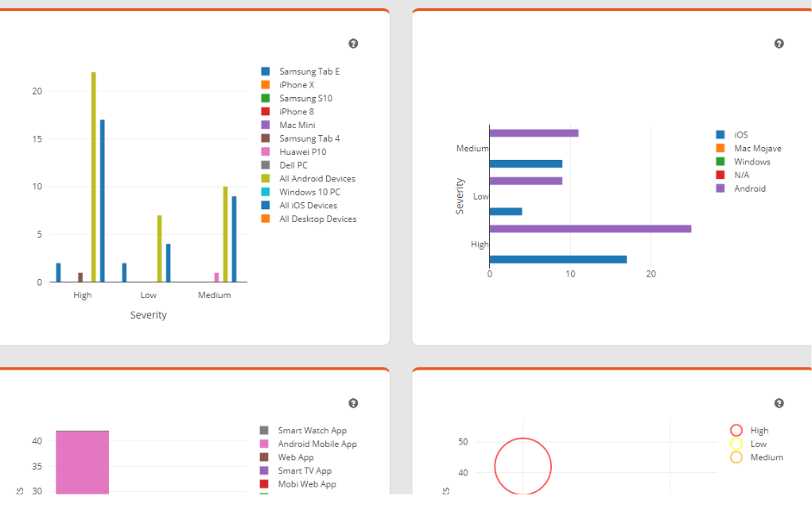The height and width of the screenshot is (512, 812).
Task: Toggle the Mac Mojave legend entry
Action: pos(757,148)
